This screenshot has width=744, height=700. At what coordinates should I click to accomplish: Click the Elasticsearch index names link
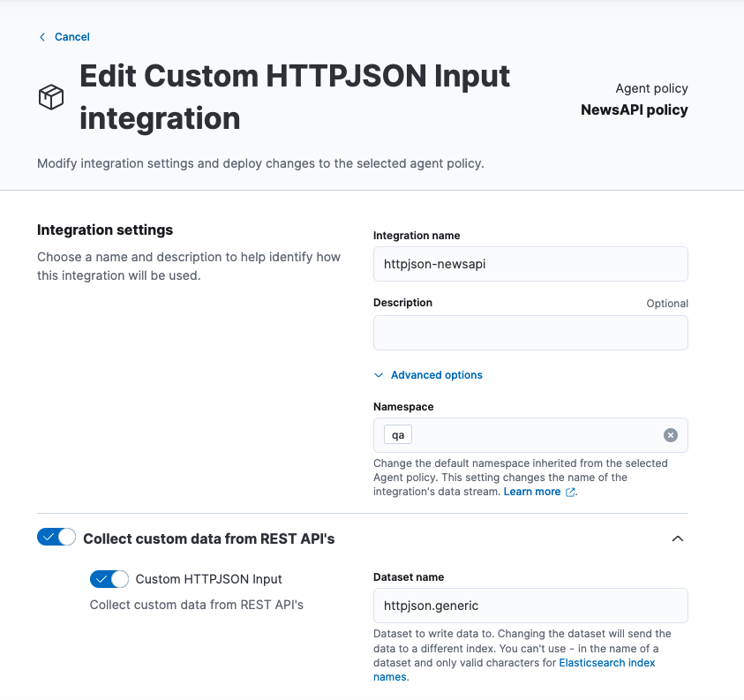tap(606, 662)
